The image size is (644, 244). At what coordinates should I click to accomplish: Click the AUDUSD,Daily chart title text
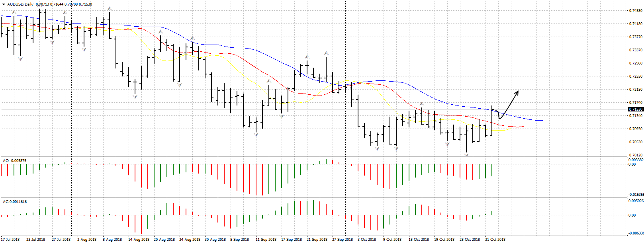tap(21, 4)
